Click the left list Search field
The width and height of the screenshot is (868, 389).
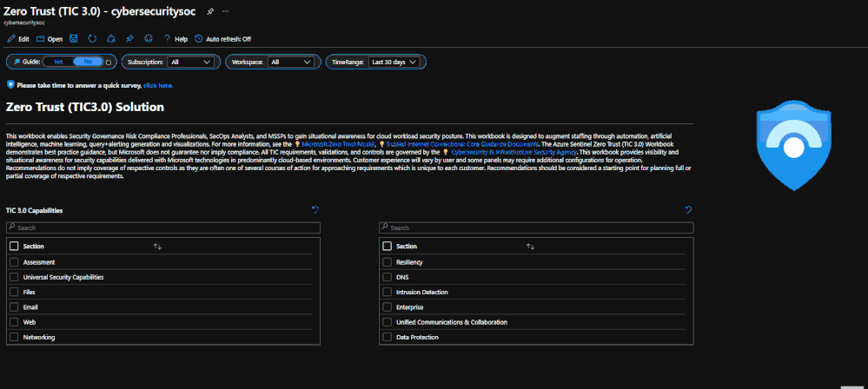pos(163,228)
